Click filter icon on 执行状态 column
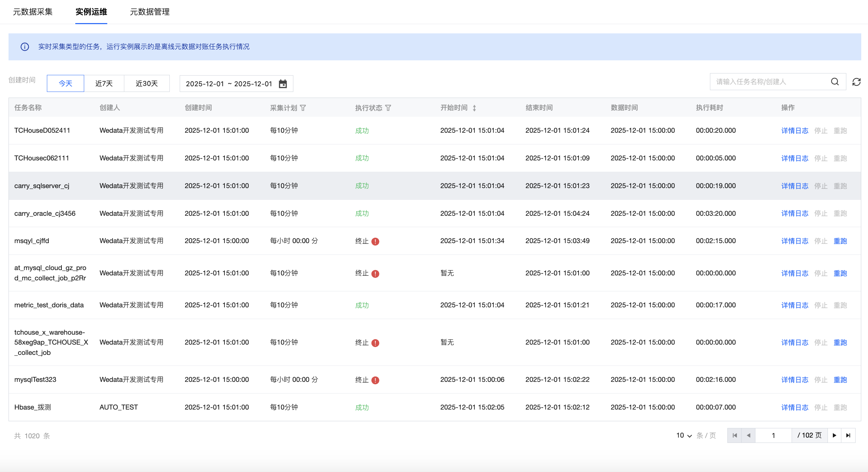Screen dimensions: 868x472 tap(388, 108)
